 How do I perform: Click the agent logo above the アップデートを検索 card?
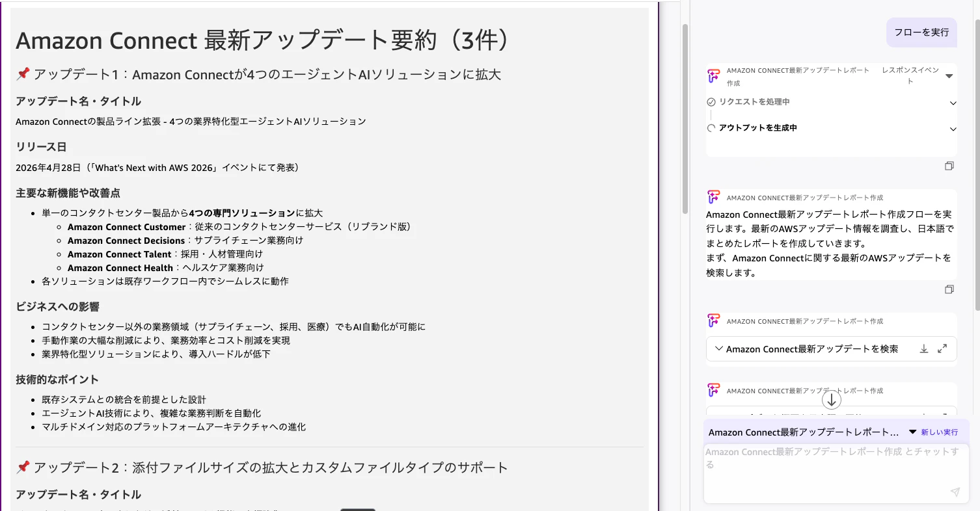pyautogui.click(x=714, y=321)
